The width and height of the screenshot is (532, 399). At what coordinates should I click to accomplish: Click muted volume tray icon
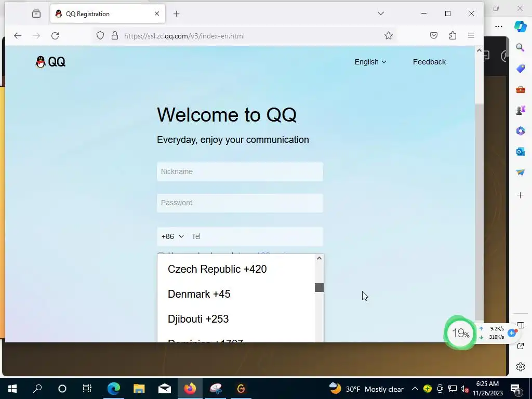(x=464, y=389)
